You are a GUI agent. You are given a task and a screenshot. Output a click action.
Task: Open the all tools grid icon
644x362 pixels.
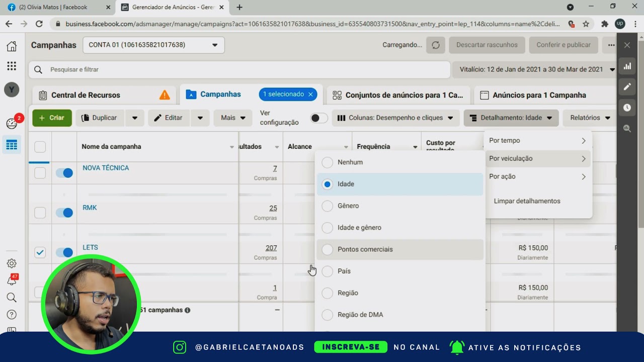12,66
